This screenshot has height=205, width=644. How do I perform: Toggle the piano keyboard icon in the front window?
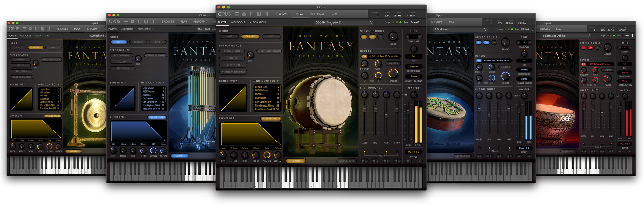[259, 14]
